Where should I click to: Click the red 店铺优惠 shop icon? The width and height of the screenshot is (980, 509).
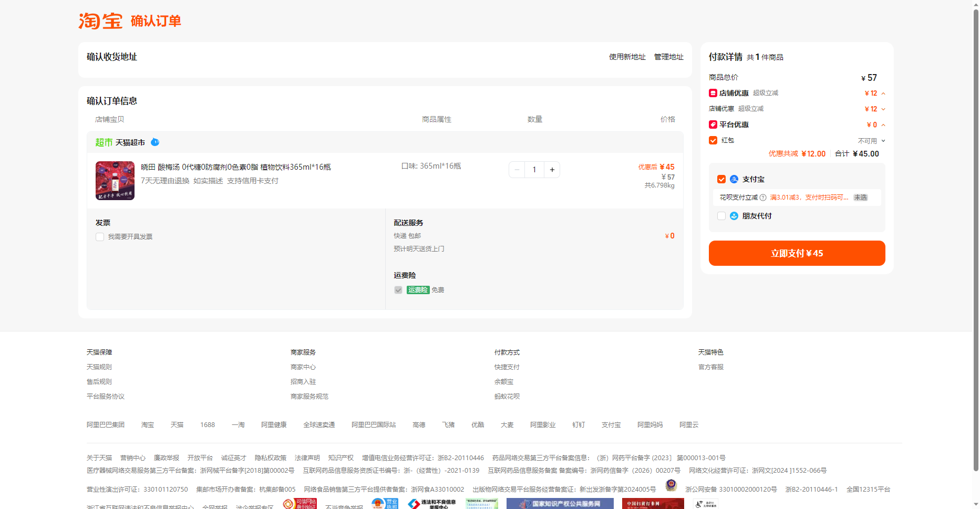pyautogui.click(x=713, y=93)
